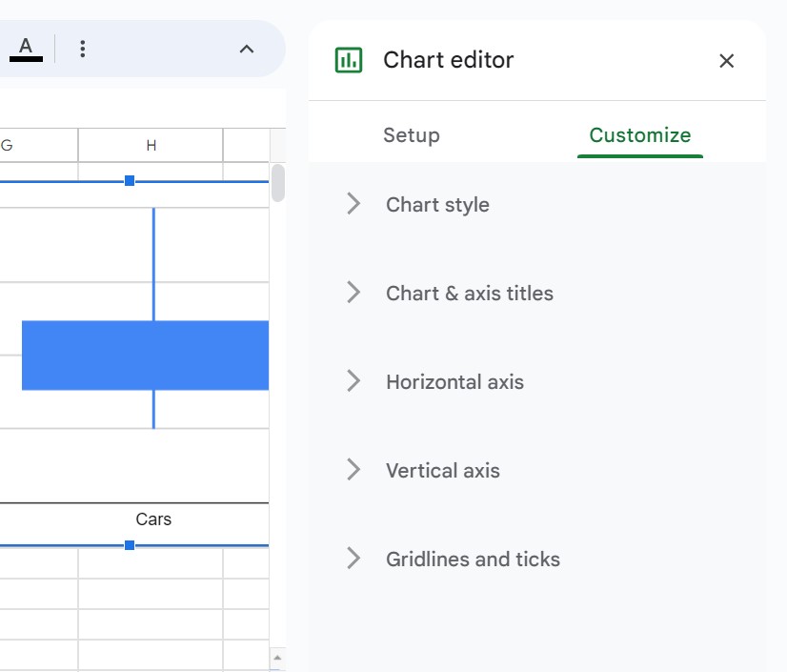Expand the Horizontal axis chevron
787x672 pixels.
353,381
